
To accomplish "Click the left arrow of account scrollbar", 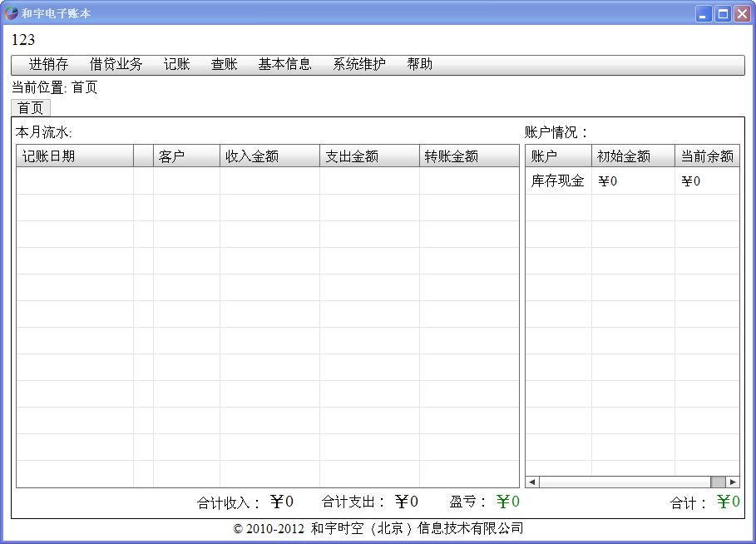I will [x=532, y=482].
